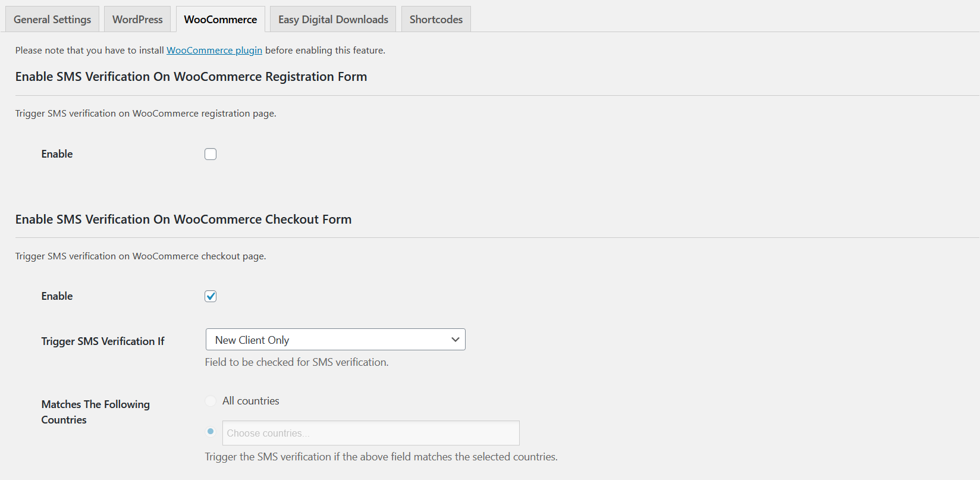Switch to the Shortcodes tab
The width and height of the screenshot is (980, 480).
(x=436, y=20)
